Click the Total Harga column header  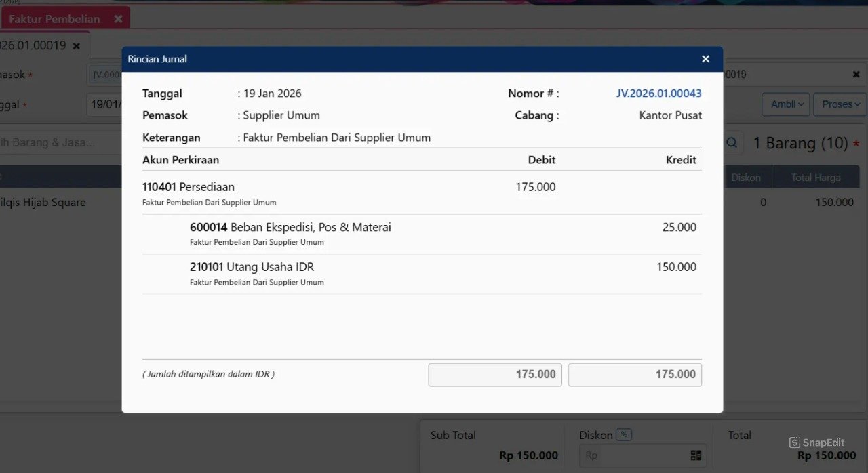[x=816, y=178]
